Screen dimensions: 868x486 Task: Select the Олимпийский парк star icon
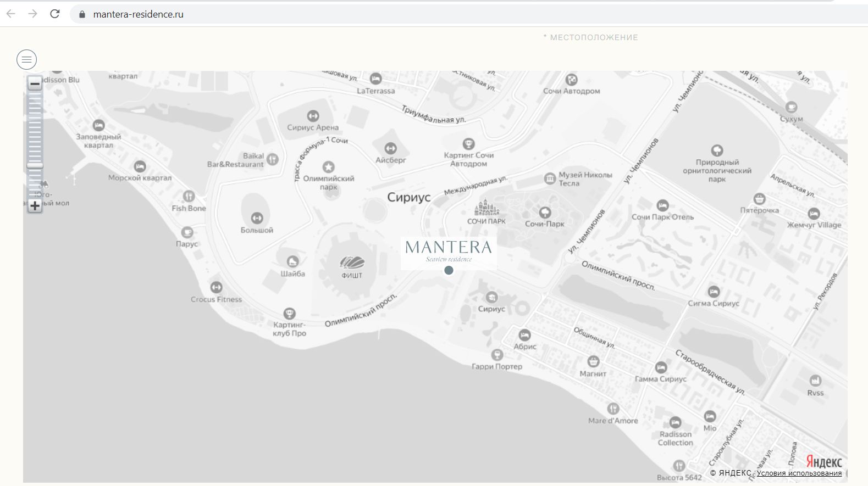[x=328, y=167]
